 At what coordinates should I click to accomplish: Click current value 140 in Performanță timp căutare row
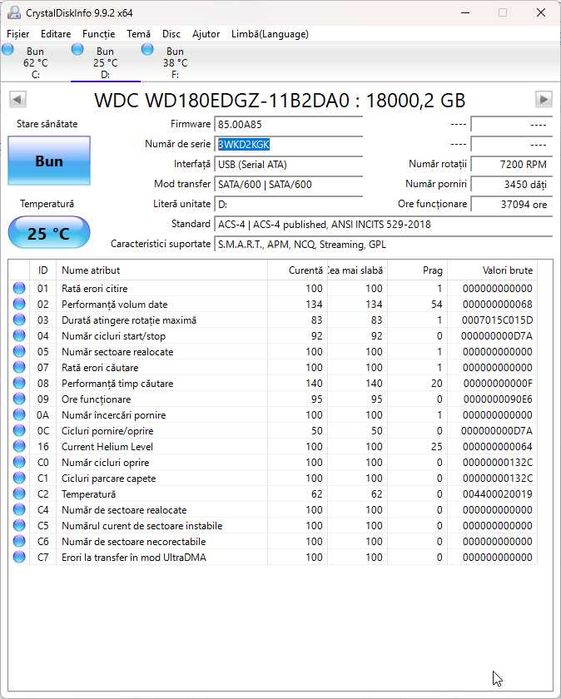click(314, 383)
